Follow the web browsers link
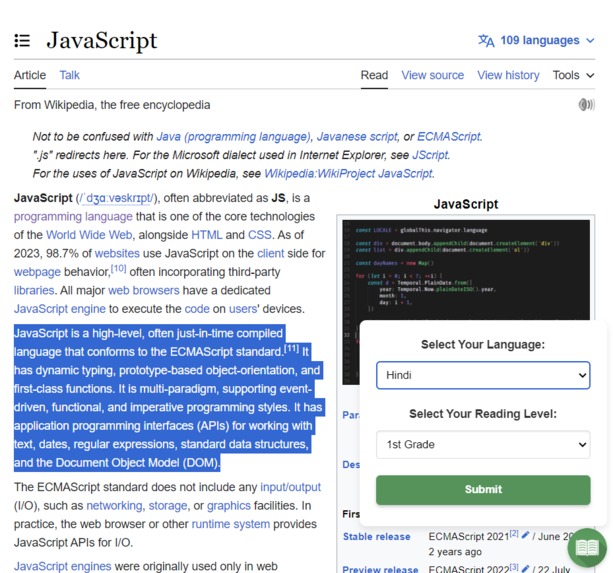Screen dimensions: 613x573 pyautogui.click(x=143, y=290)
